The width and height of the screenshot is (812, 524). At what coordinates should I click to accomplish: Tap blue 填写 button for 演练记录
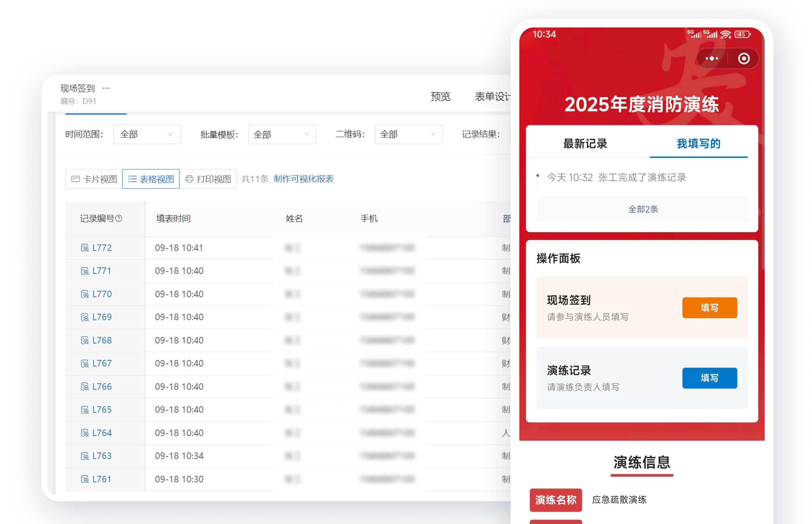point(709,378)
